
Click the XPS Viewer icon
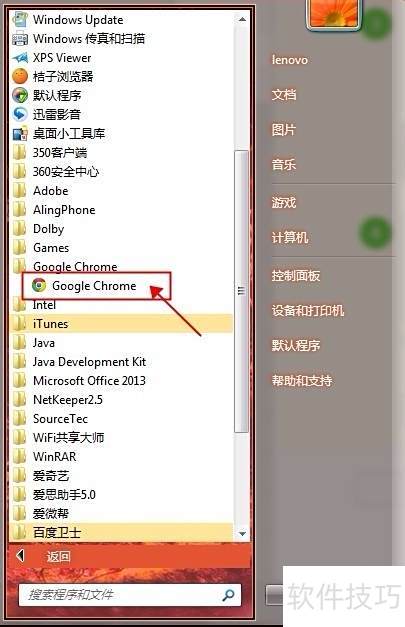(20, 58)
